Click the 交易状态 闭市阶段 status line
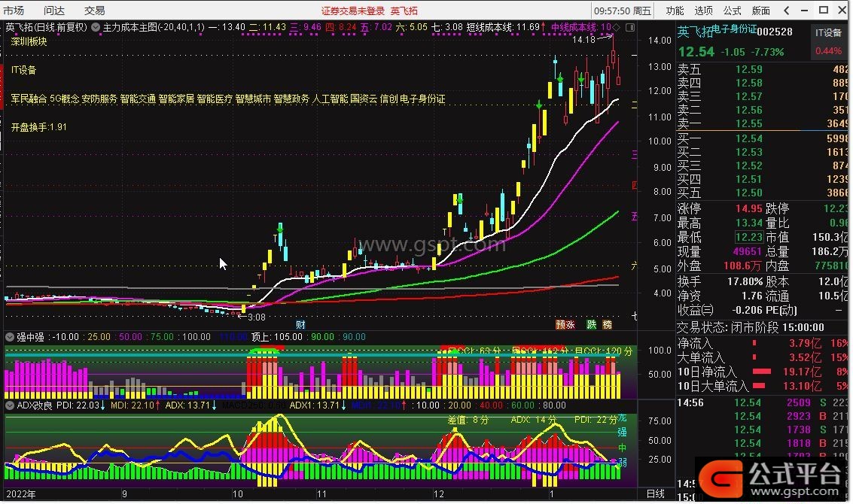The image size is (853, 504). click(750, 327)
